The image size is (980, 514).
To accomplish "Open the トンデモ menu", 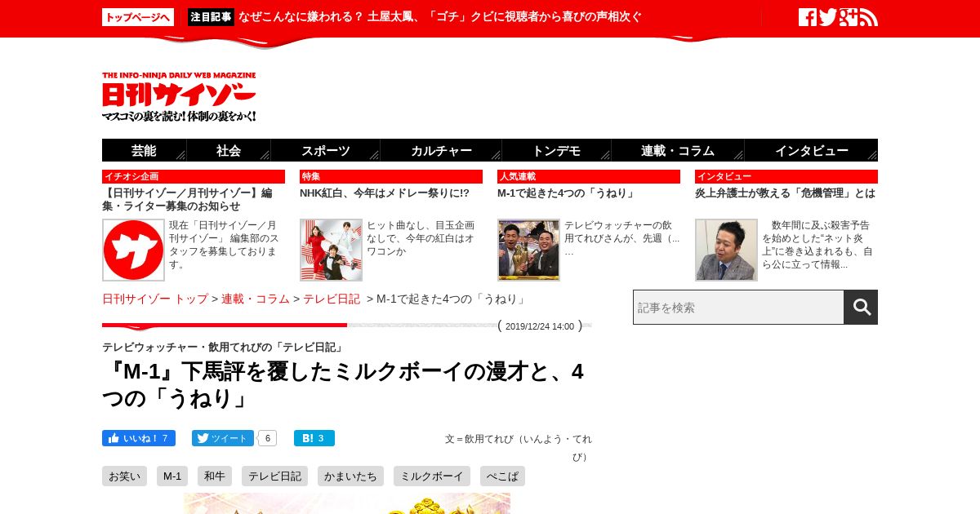I will [x=557, y=150].
